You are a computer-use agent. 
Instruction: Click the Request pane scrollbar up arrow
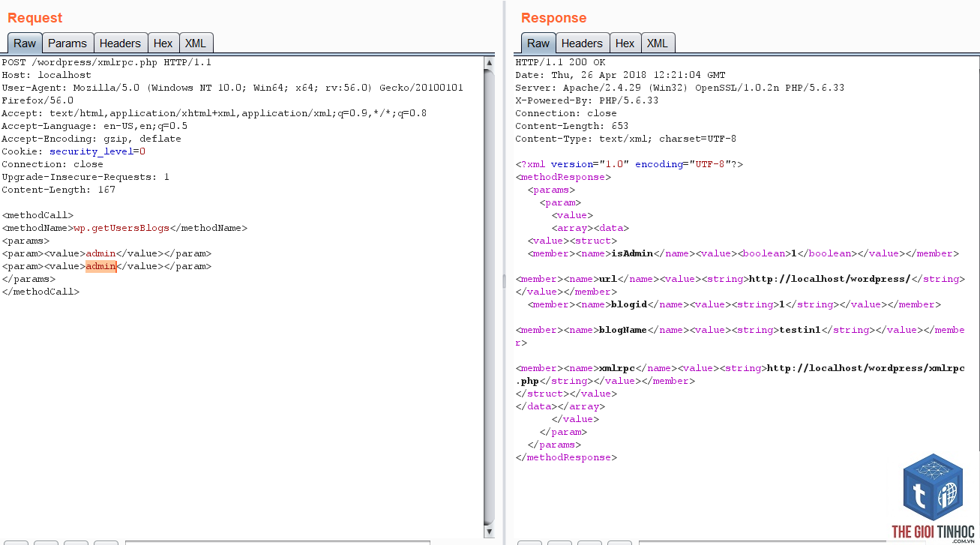tap(490, 63)
